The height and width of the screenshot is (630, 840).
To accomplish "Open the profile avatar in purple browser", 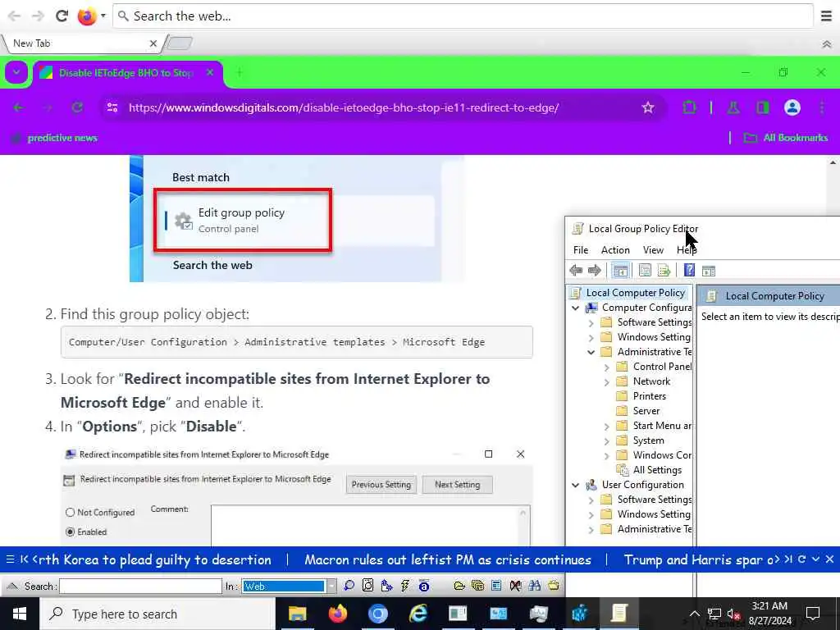I will point(792,107).
